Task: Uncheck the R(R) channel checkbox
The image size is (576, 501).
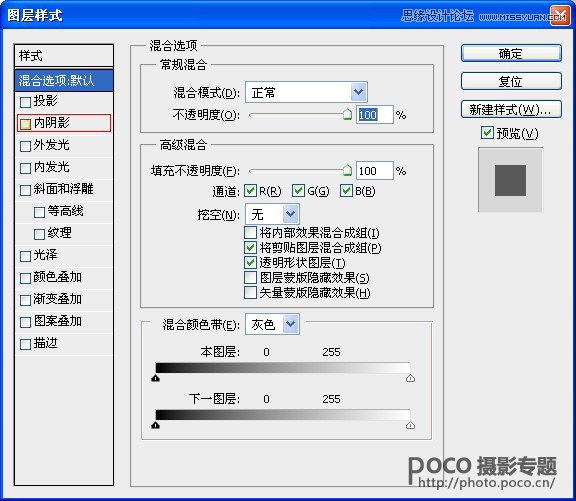Action: (250, 191)
